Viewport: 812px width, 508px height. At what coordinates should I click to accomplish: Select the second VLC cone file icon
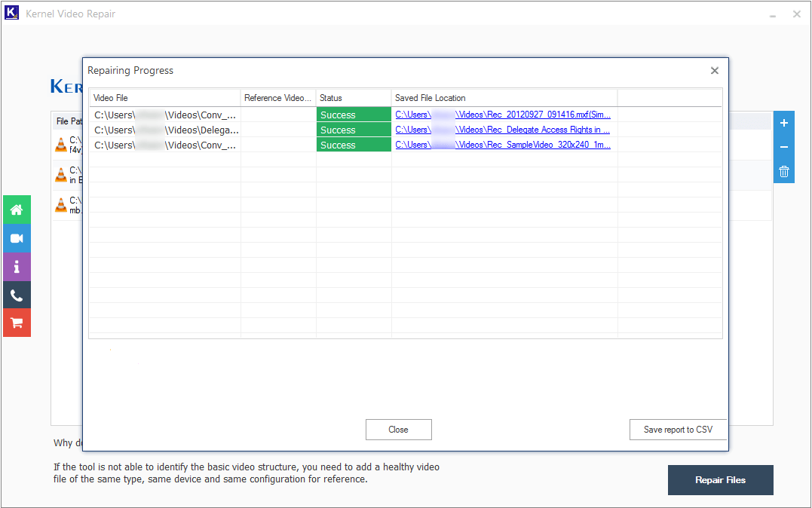(61, 175)
